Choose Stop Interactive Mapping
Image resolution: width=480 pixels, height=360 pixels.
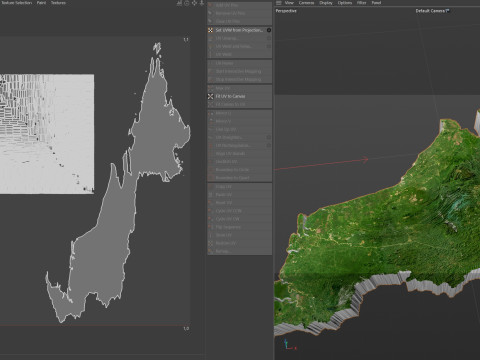coord(239,79)
